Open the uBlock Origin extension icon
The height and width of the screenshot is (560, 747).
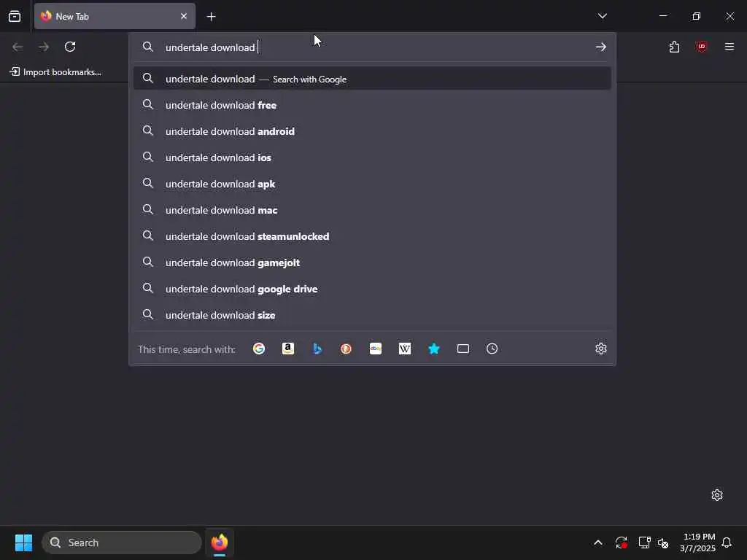[701, 47]
